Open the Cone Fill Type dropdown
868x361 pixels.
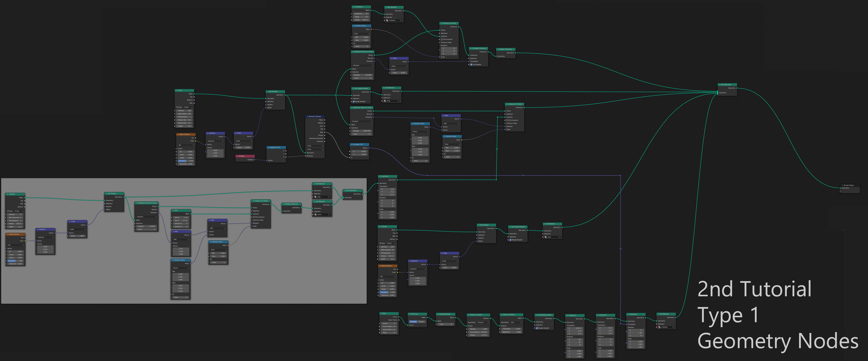pos(188,107)
